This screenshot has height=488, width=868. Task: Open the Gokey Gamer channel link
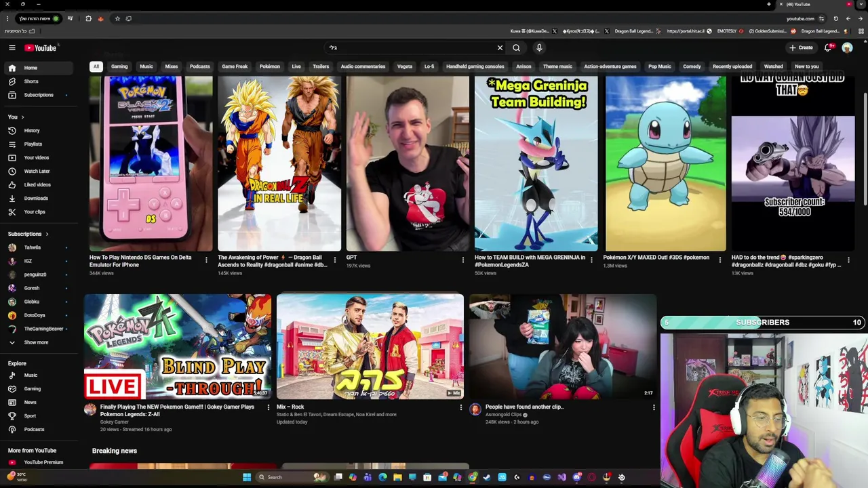click(114, 422)
